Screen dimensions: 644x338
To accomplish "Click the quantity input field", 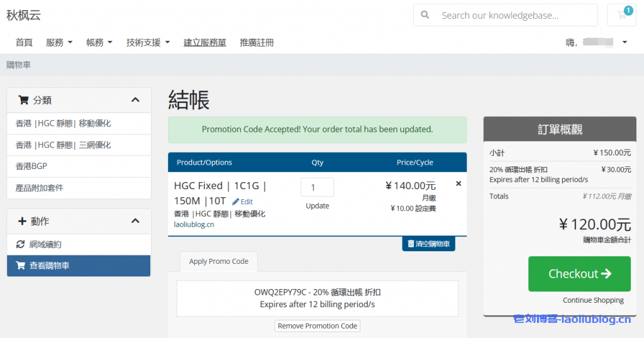I will [317, 187].
